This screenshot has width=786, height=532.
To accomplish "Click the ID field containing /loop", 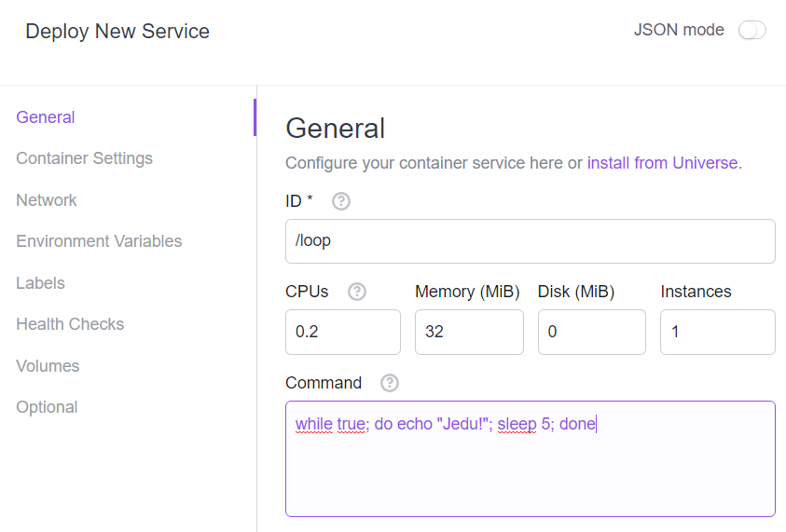I will tap(531, 241).
